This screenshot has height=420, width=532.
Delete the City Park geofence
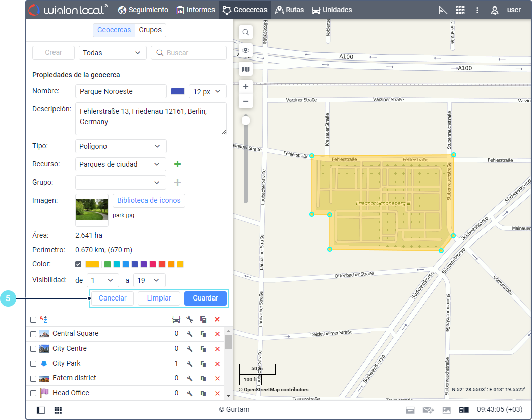(217, 364)
